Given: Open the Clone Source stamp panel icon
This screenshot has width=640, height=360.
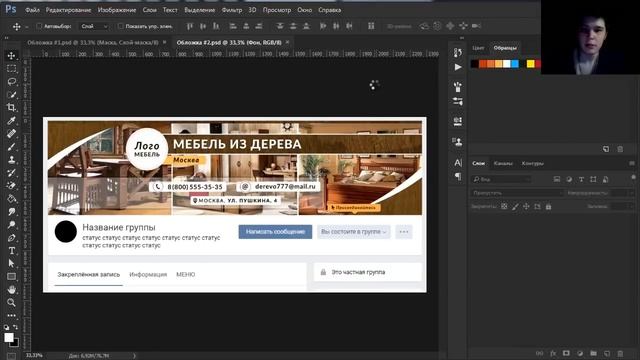Looking at the screenshot, I should pos(458,142).
